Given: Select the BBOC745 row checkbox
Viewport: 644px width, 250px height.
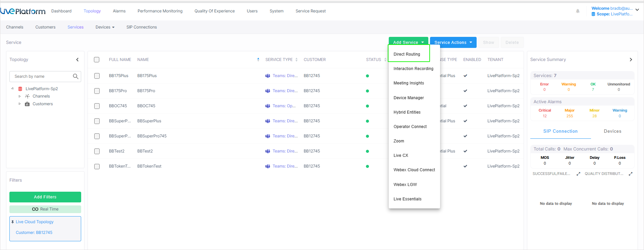Looking at the screenshot, I should (97, 106).
